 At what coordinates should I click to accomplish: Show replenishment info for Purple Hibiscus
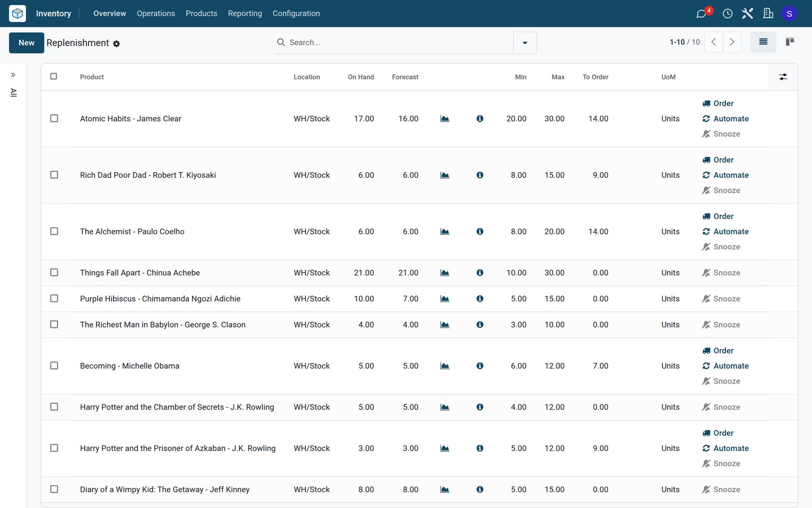[x=480, y=299]
